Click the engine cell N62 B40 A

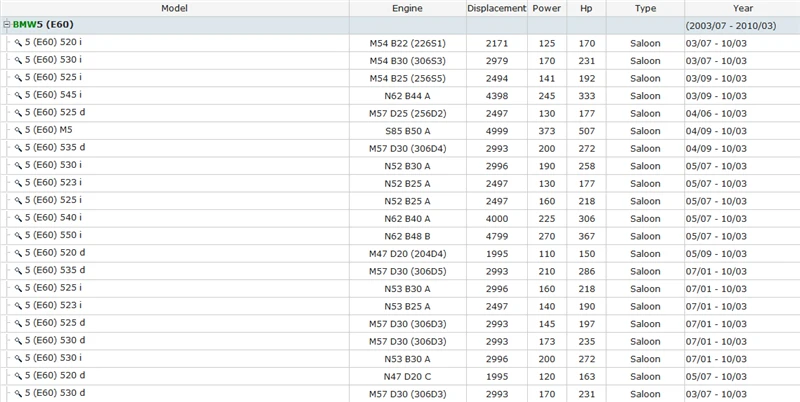pos(407,219)
